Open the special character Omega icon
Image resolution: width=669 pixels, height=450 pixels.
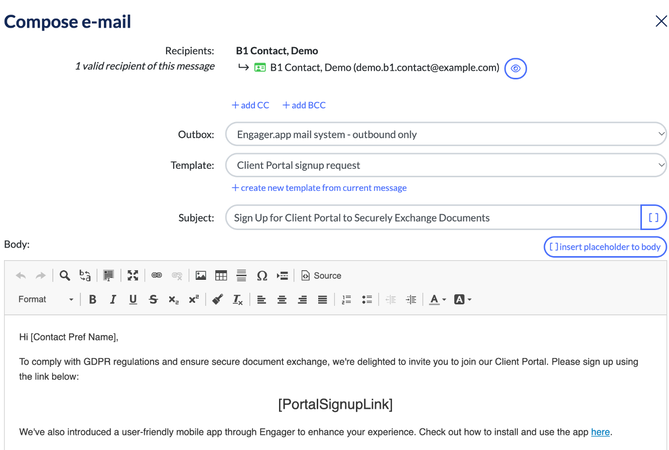(262, 276)
